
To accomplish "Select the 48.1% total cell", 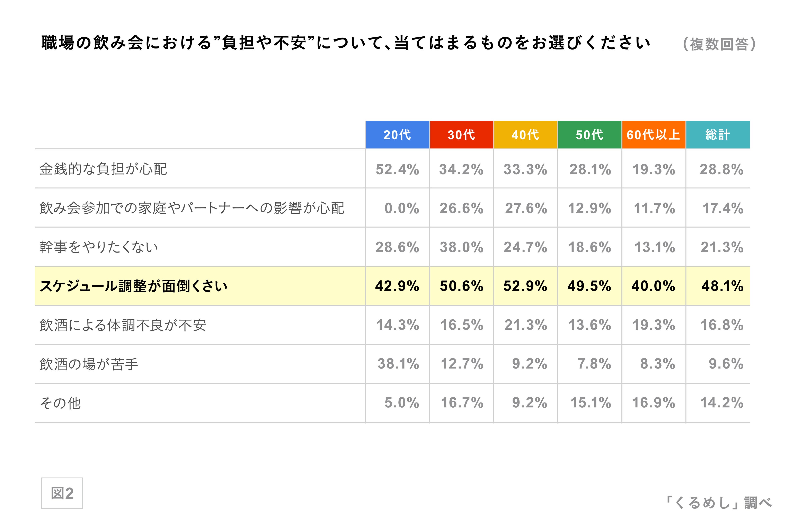I will (x=722, y=286).
